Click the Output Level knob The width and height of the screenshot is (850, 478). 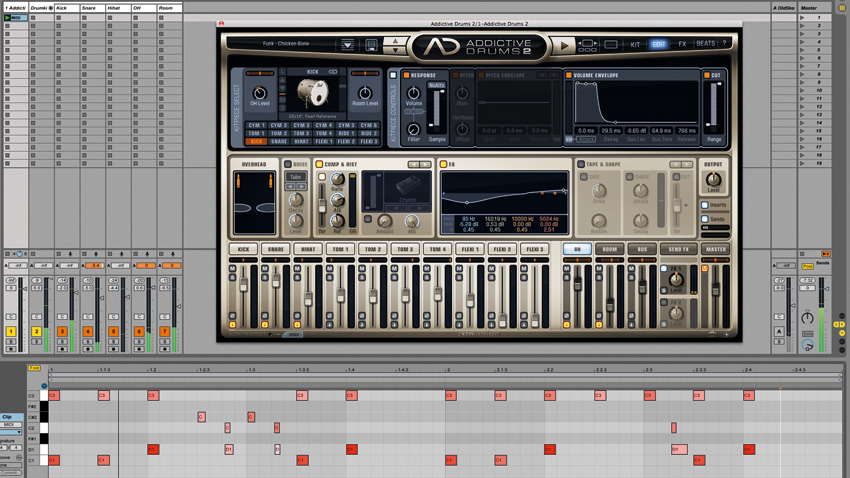pyautogui.click(x=713, y=179)
